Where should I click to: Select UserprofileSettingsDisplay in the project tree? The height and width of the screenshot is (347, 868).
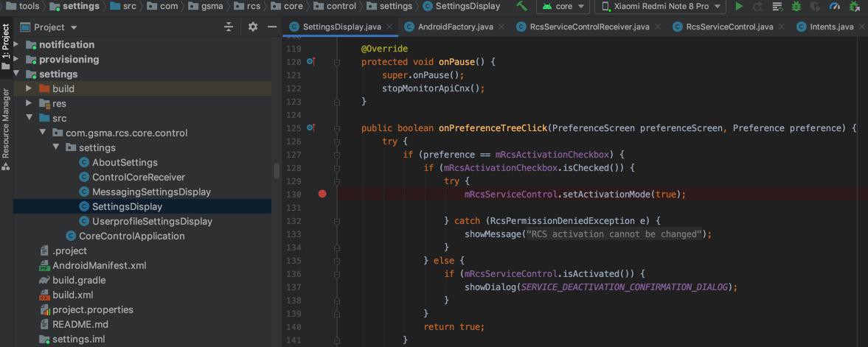pyautogui.click(x=152, y=221)
